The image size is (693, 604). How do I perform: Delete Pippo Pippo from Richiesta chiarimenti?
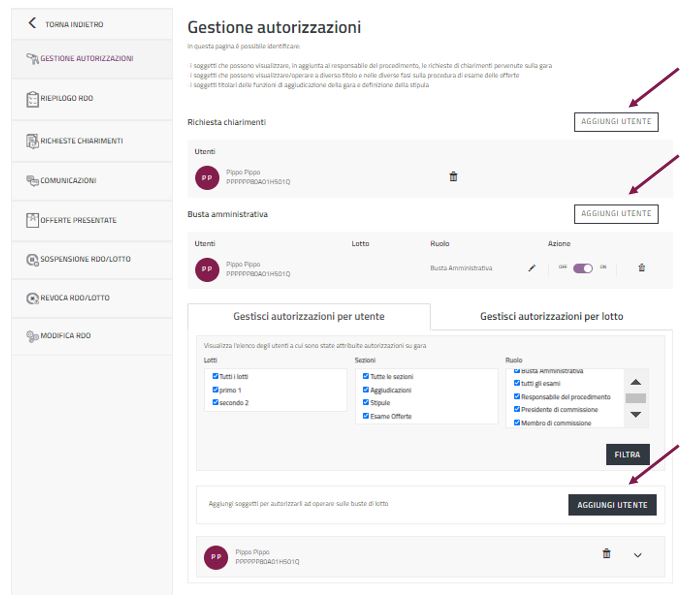[453, 177]
